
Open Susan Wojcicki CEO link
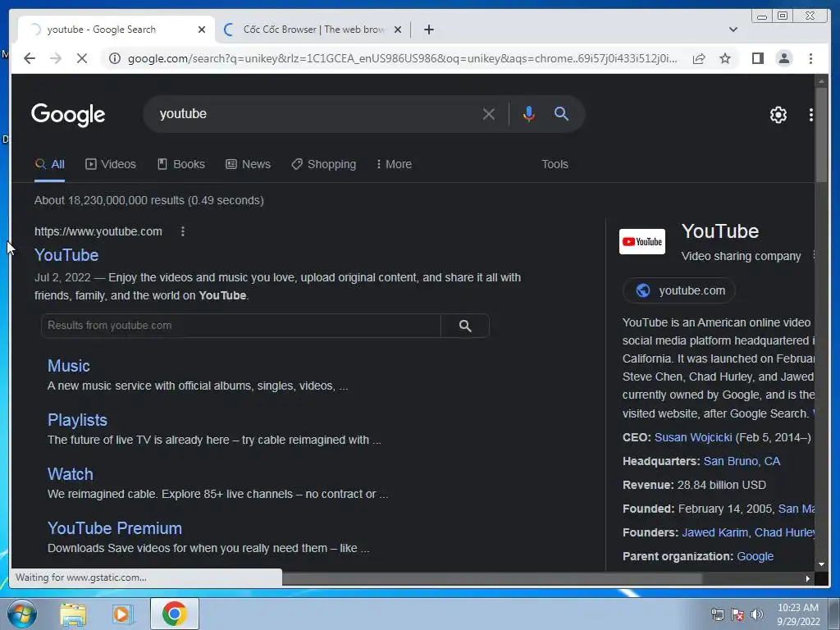point(692,437)
